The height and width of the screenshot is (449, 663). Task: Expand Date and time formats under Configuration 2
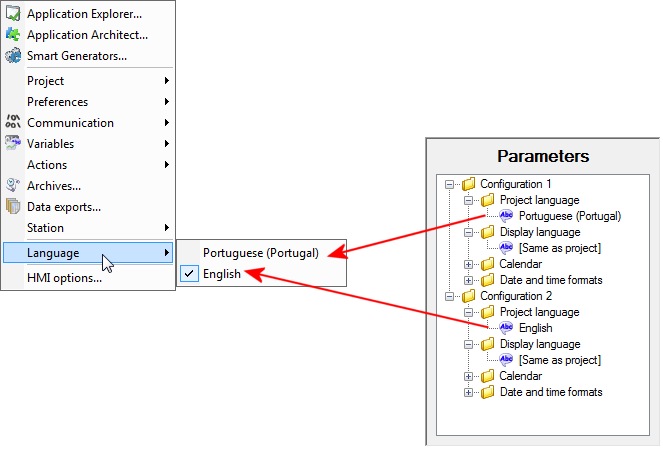468,392
